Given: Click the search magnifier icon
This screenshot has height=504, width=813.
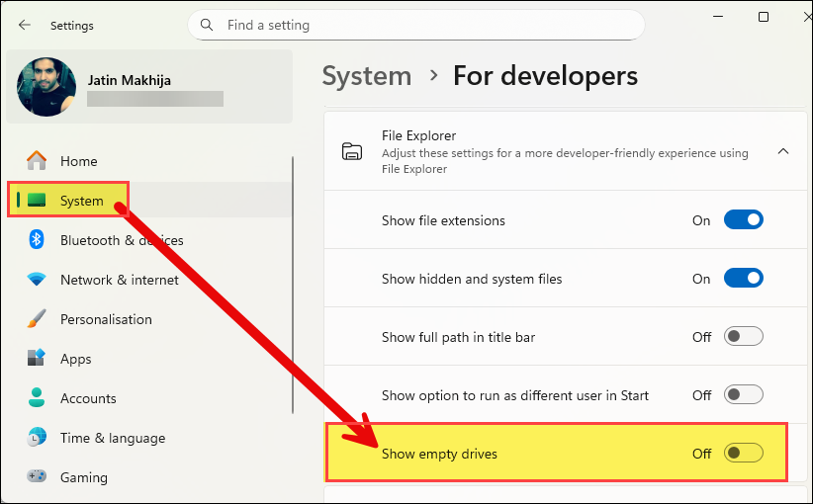Looking at the screenshot, I should [207, 25].
